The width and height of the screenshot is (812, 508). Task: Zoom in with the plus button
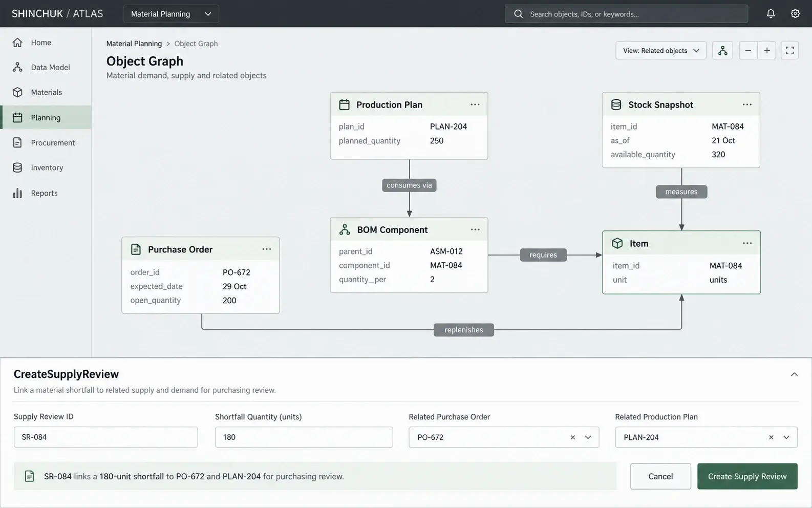coord(767,50)
